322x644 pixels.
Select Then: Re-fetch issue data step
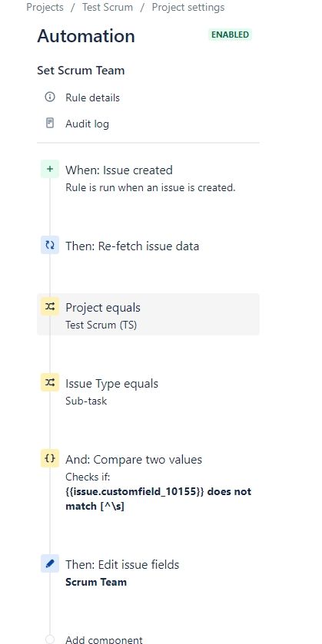148,246
